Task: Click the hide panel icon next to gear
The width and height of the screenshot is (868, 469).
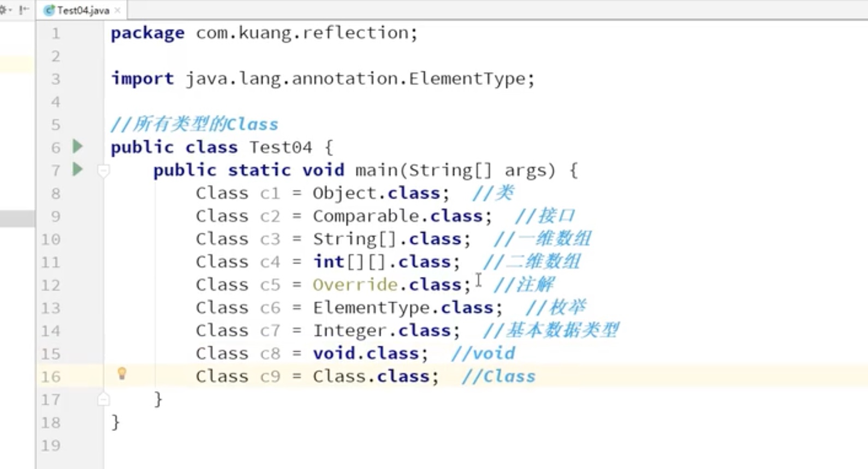Action: pyautogui.click(x=23, y=10)
